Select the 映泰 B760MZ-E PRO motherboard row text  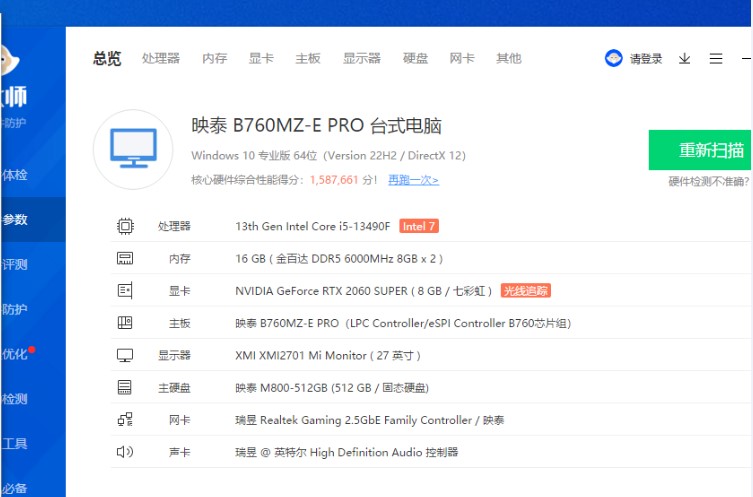click(x=403, y=323)
